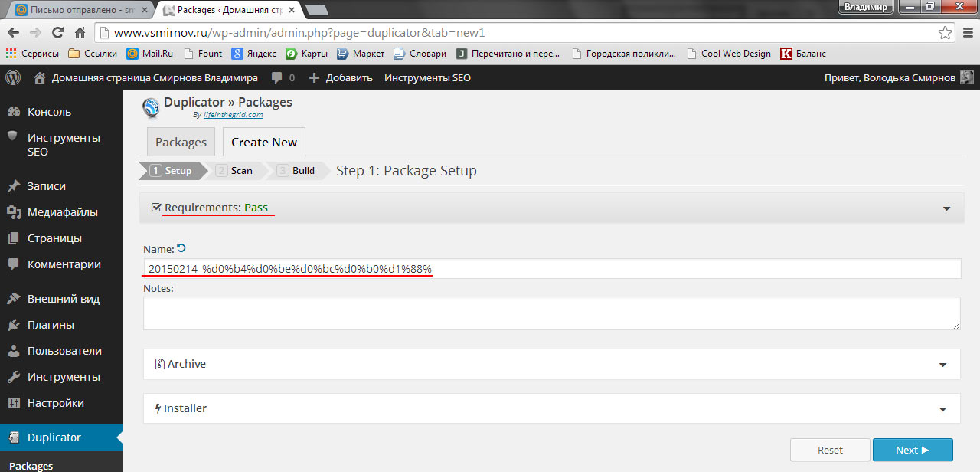Open a new browser tab
The height and width of the screenshot is (472, 980).
316,10
